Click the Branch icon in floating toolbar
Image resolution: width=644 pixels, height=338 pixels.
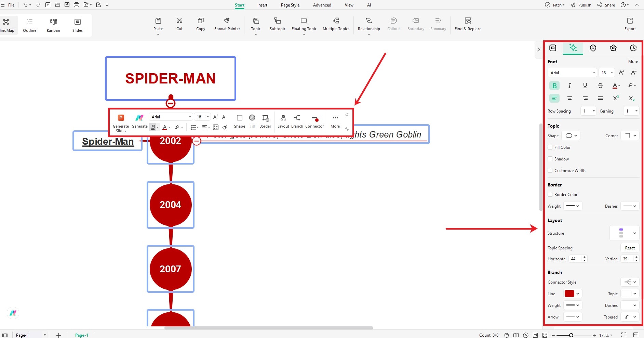297,118
